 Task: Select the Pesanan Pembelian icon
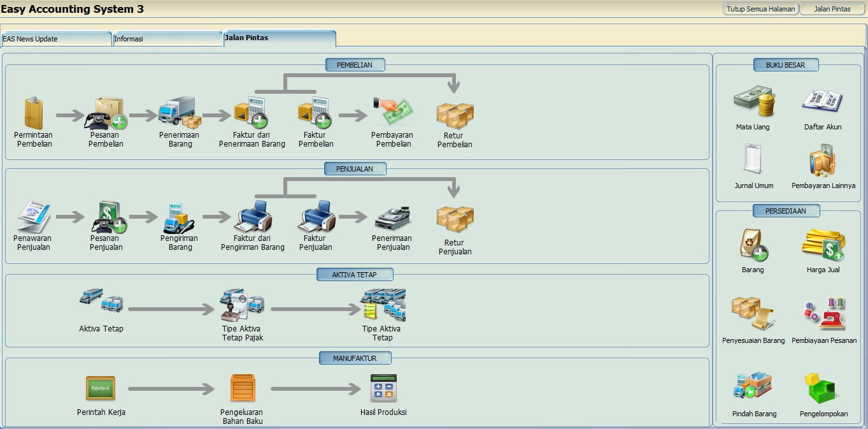(x=106, y=113)
